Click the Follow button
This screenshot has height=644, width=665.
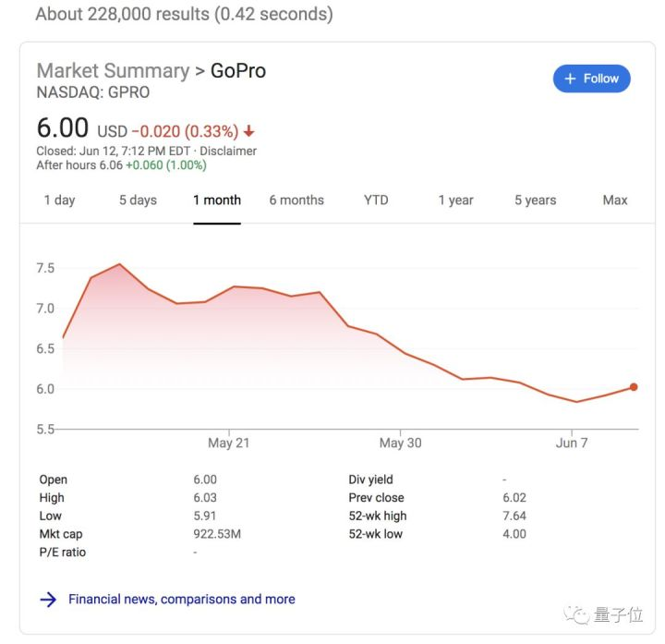(591, 79)
